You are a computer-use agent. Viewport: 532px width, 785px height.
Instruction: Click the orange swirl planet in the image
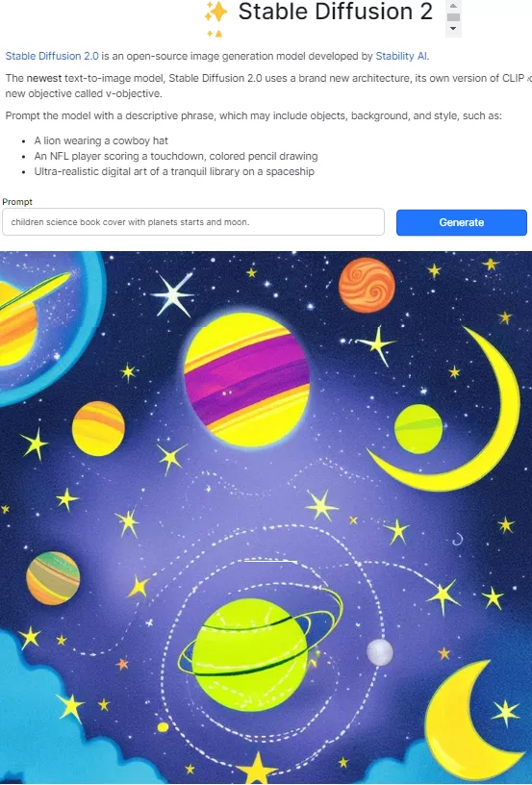coord(367,286)
